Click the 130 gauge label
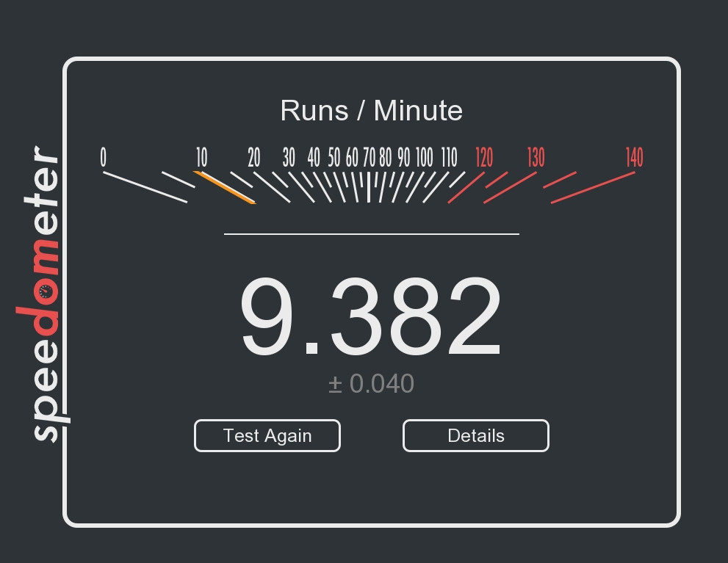This screenshot has height=563, width=728. (536, 157)
